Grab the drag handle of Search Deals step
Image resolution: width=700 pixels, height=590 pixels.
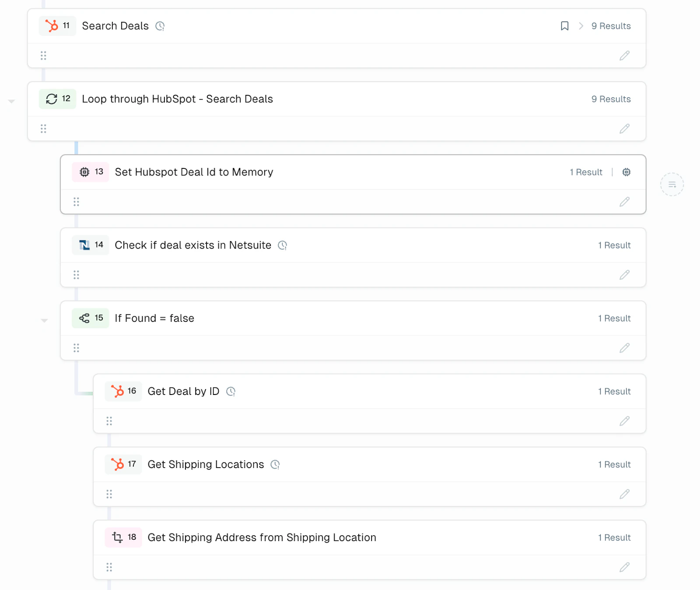(x=43, y=56)
